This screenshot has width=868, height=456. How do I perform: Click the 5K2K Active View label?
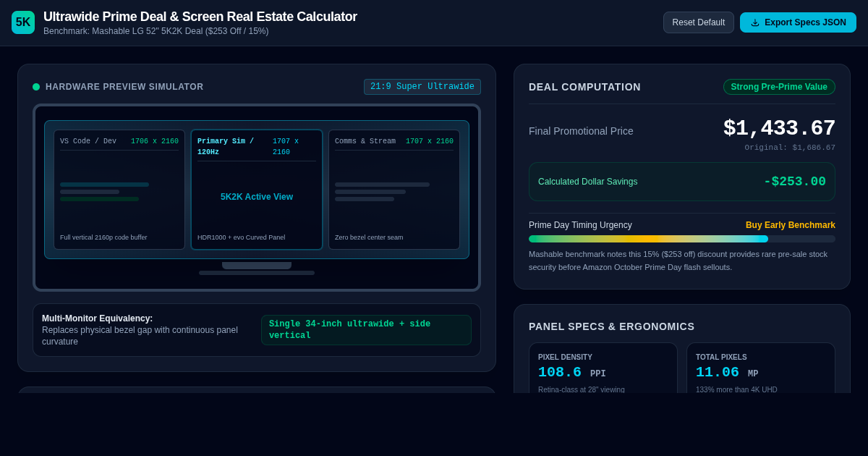point(257,197)
